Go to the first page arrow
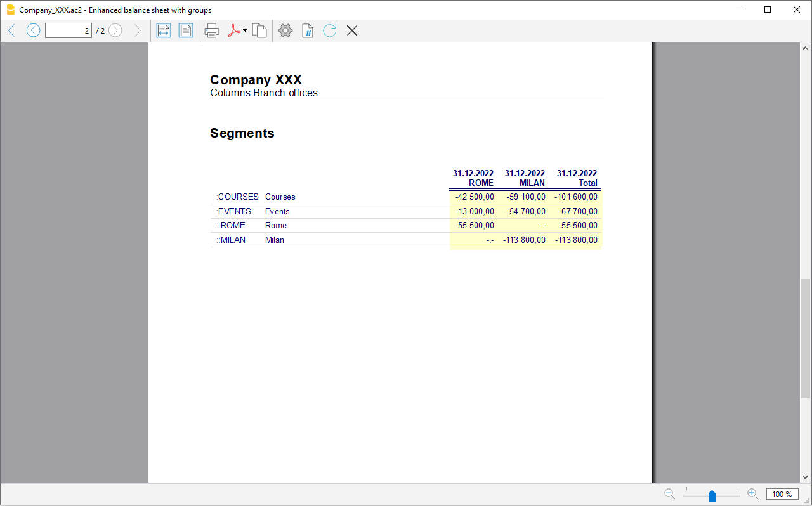The width and height of the screenshot is (812, 506). [11, 30]
